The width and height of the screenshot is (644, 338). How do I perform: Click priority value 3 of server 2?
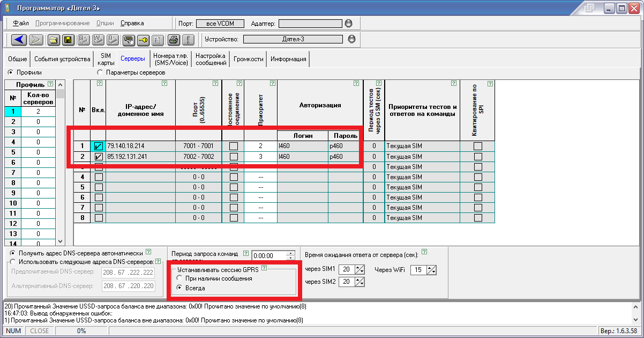pos(260,157)
